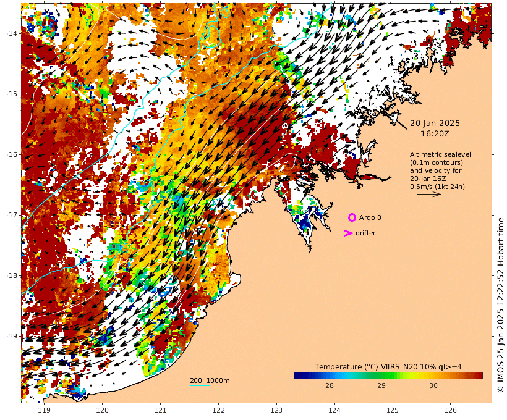The width and height of the screenshot is (507, 420).
Task: Click the 'Temperature (°C) VIIRS_N20 10% ql>=4' title
Action: tap(388, 367)
